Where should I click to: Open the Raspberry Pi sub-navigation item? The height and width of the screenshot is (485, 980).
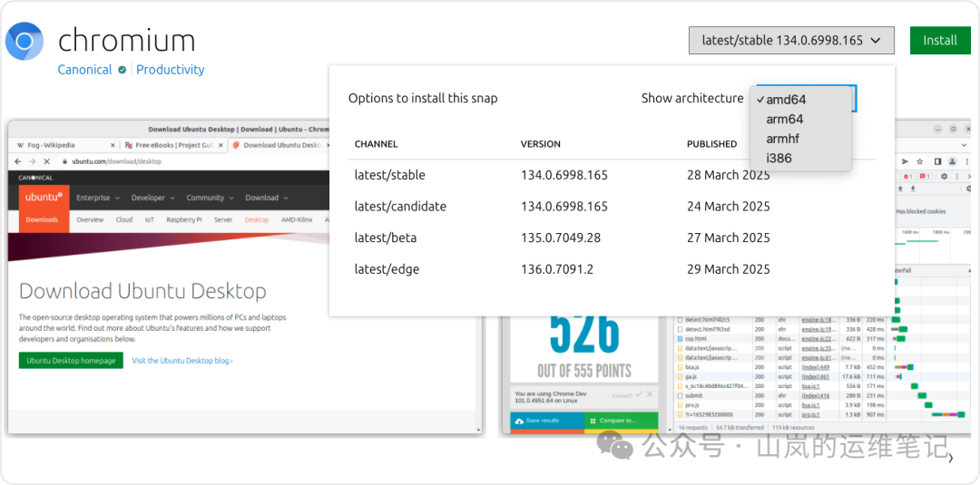point(183,219)
